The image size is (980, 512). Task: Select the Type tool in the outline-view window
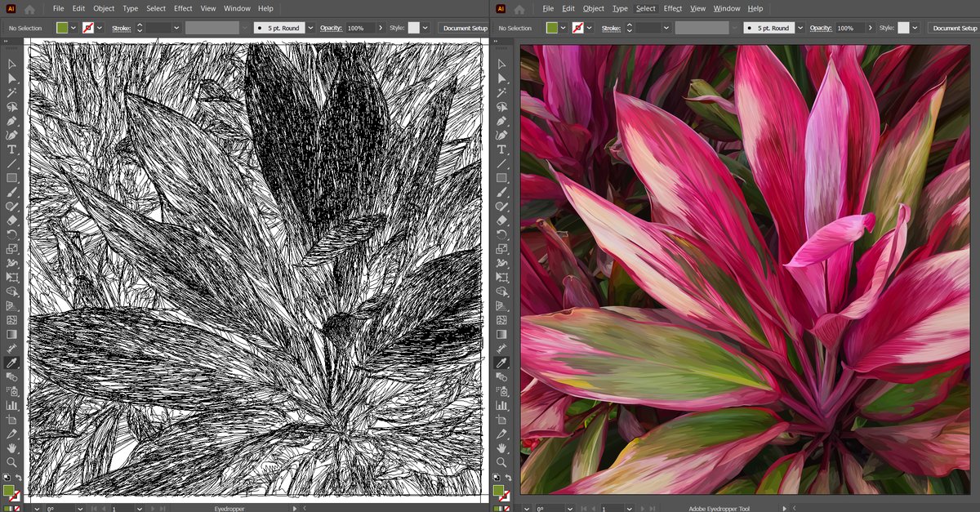[11, 149]
